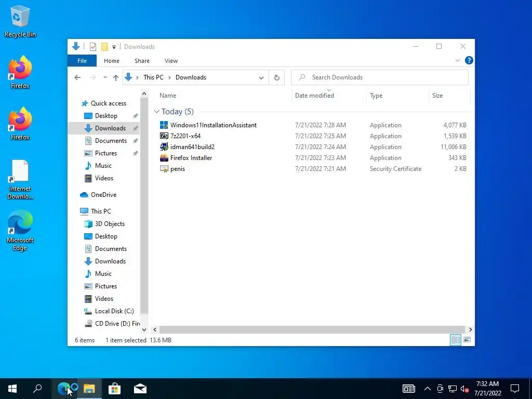Select the first Firefox desktop shortcut
Screen dimensions: 532x399
tap(20, 72)
